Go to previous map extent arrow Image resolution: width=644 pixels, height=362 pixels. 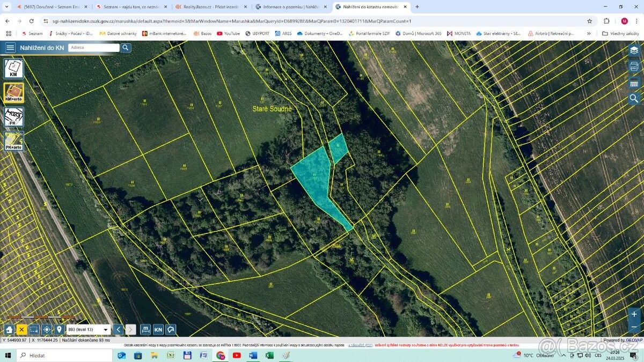(118, 329)
